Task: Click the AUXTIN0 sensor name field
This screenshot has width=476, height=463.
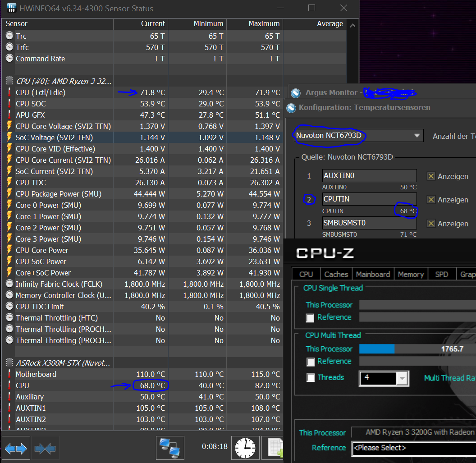Action: (370, 175)
